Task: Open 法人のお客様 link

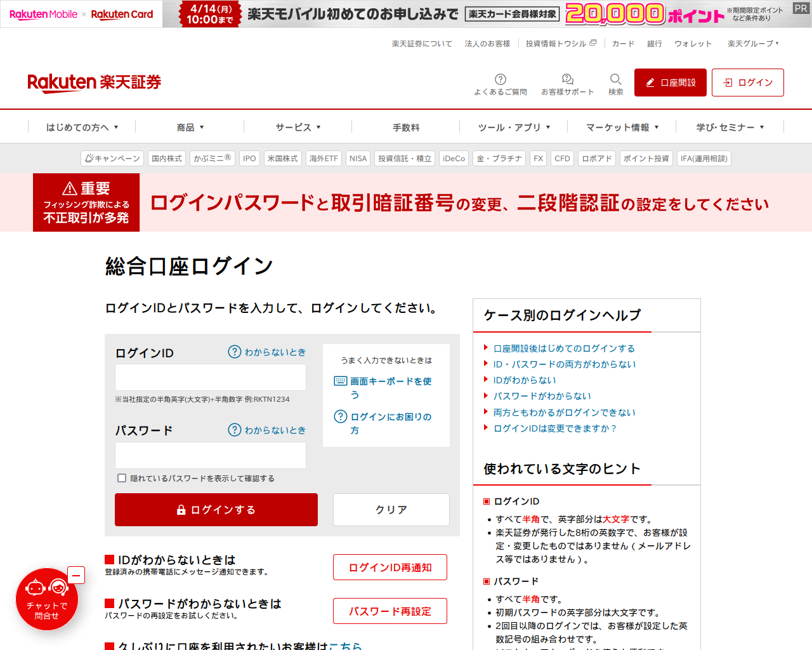Action: click(487, 44)
